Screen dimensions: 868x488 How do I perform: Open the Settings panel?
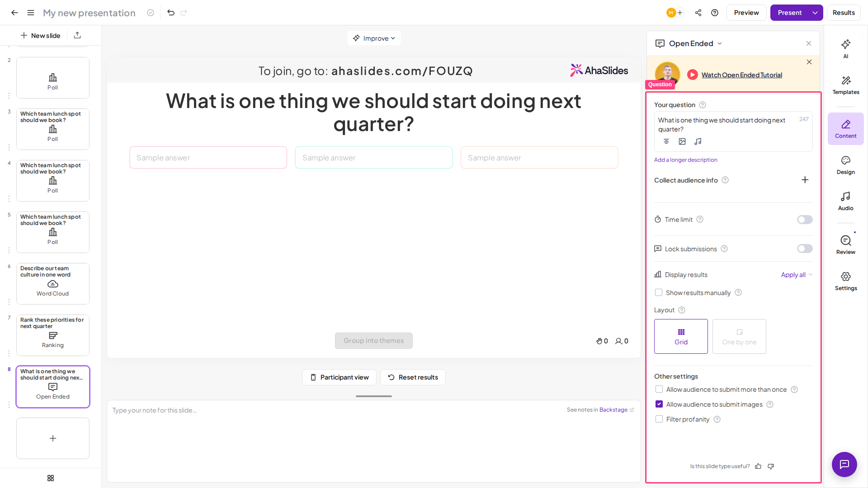pos(846,281)
